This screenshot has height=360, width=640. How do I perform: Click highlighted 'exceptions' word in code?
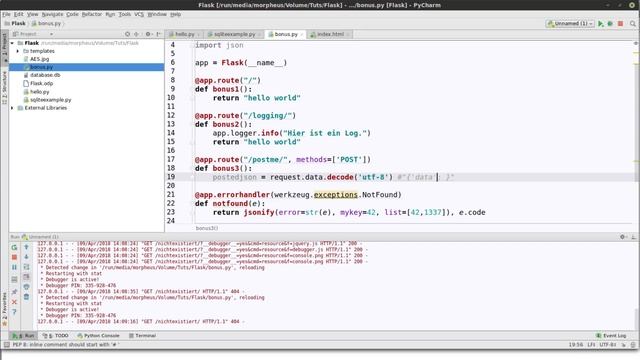(336, 195)
